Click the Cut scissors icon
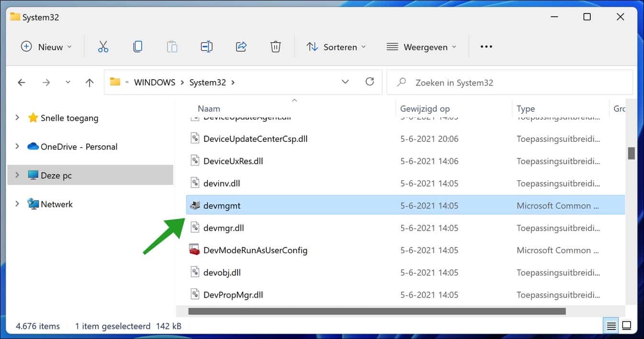 point(103,47)
